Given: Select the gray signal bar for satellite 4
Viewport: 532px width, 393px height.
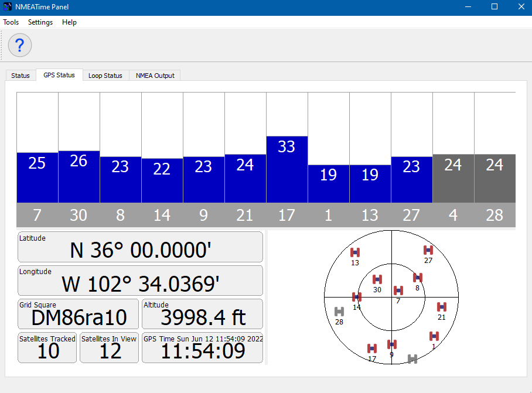Looking at the screenshot, I should 453,179.
